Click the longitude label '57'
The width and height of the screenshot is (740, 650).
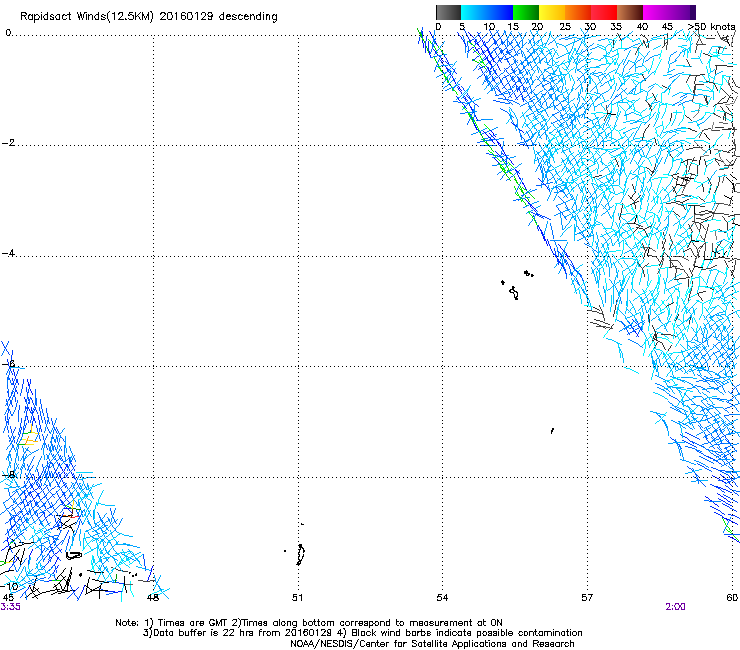click(587, 598)
